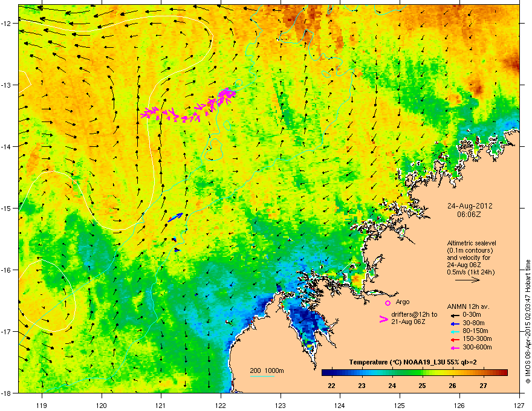Click the 'Argo' legend label
Image resolution: width=532 pixels, height=411 pixels.
click(x=403, y=302)
